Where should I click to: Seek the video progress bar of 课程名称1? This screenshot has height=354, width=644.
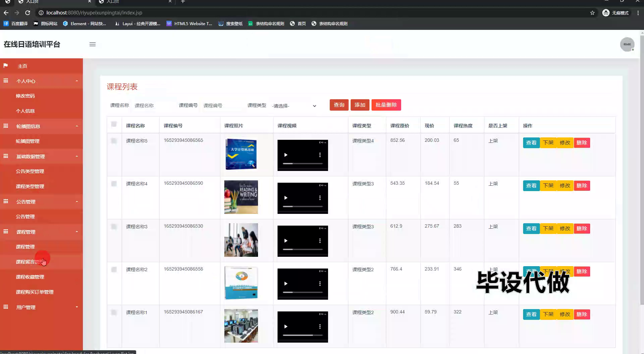pos(303,335)
